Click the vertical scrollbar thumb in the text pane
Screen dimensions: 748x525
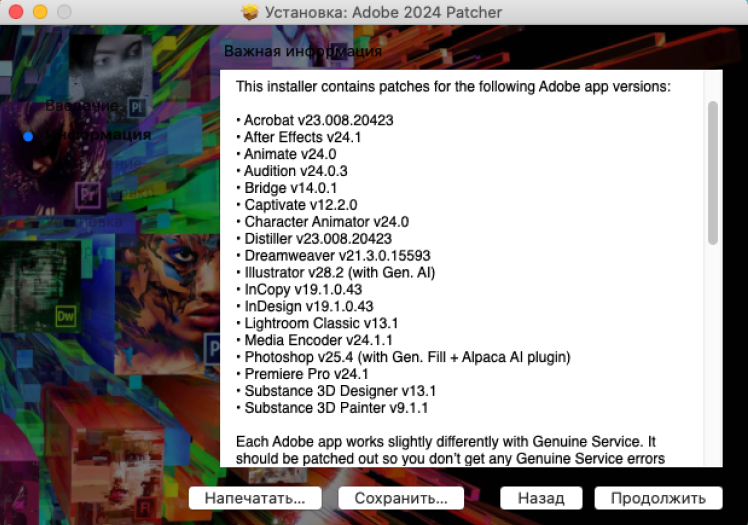[713, 172]
